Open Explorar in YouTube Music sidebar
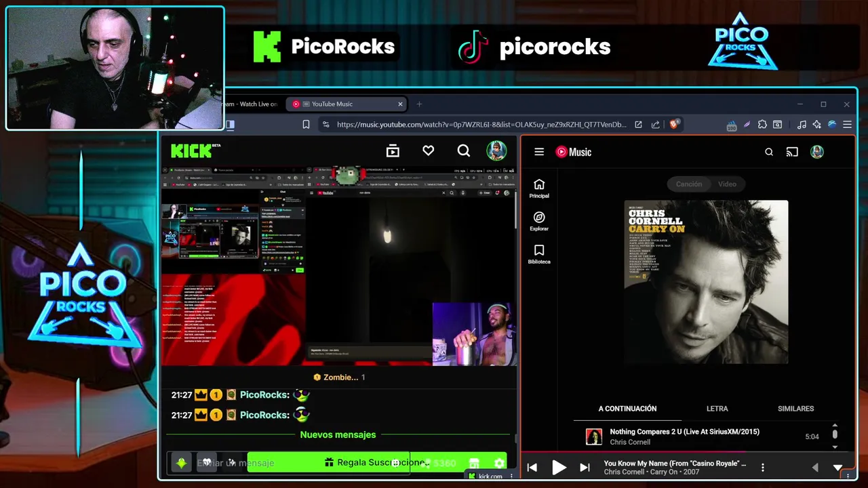This screenshot has height=488, width=868. (539, 222)
